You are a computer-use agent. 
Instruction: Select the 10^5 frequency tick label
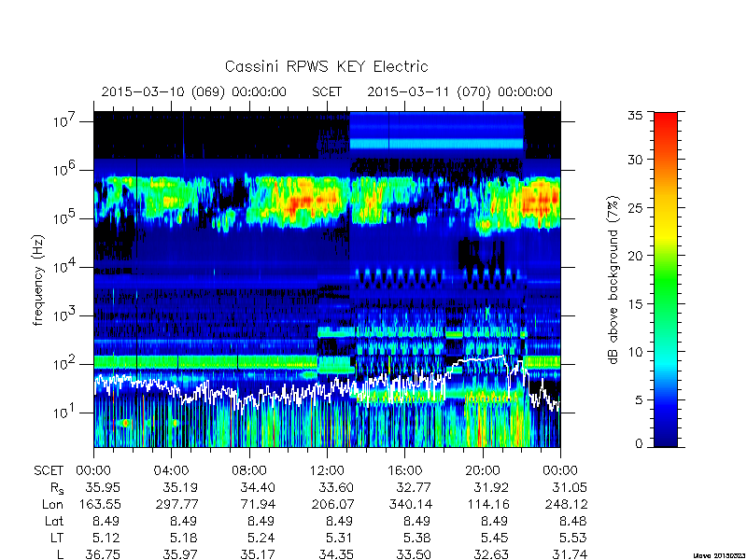tap(65, 218)
